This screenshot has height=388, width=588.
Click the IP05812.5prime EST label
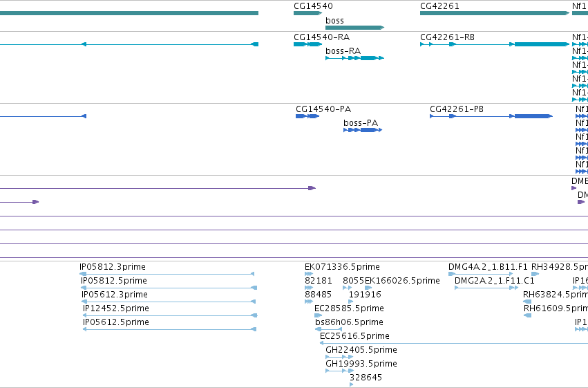click(114, 281)
